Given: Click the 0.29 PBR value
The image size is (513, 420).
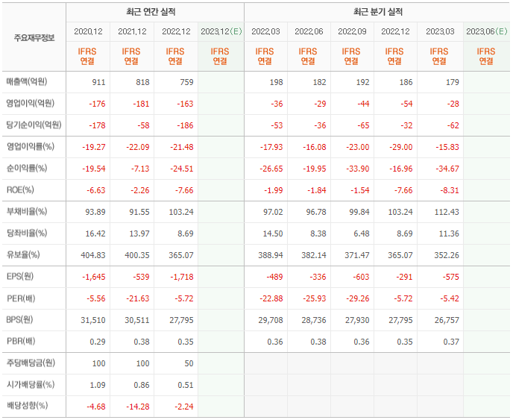Looking at the screenshot, I should pyautogui.click(x=98, y=342).
